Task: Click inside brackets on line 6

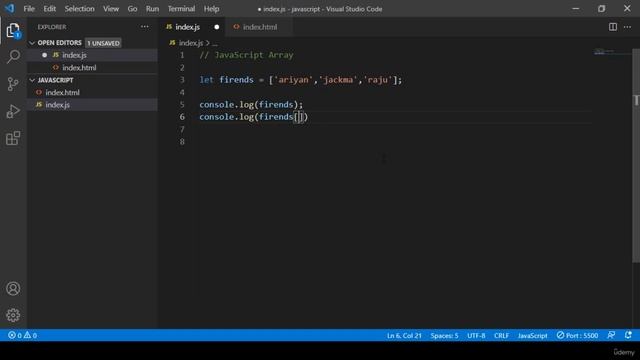Action: (x=299, y=117)
